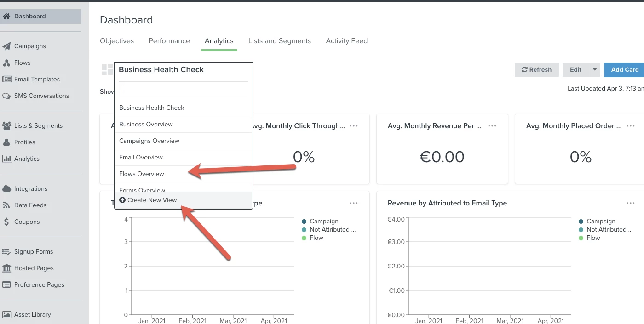
Task: Select Business Overview view
Action: [x=184, y=124]
